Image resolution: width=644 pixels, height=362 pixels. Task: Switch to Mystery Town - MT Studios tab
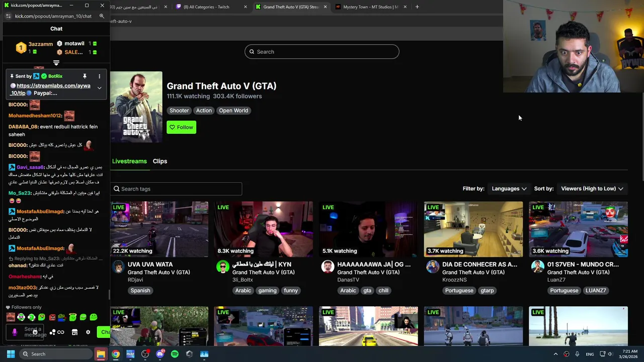(x=370, y=7)
